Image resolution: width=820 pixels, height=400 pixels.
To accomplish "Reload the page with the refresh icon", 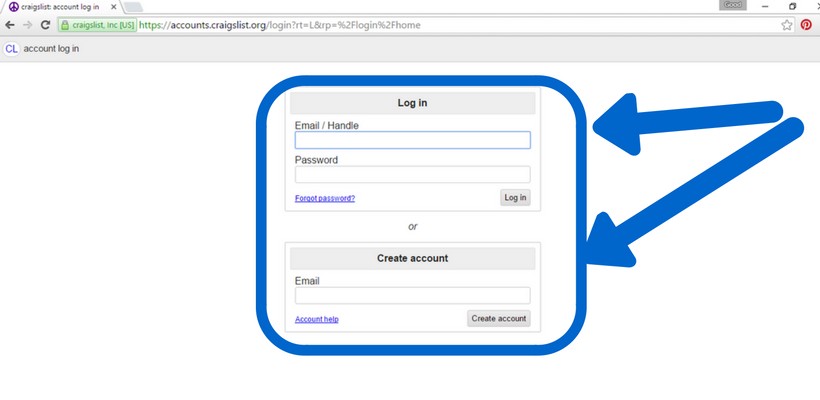I will point(45,25).
